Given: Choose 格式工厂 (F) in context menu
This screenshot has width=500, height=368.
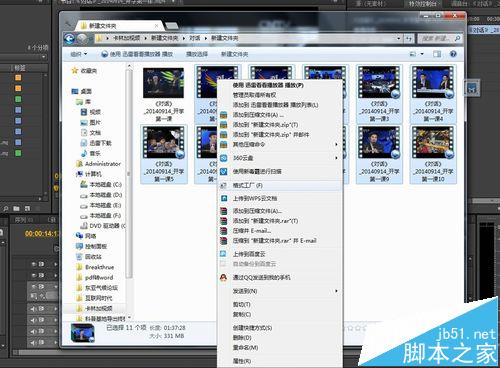Looking at the screenshot, I should [280, 185].
